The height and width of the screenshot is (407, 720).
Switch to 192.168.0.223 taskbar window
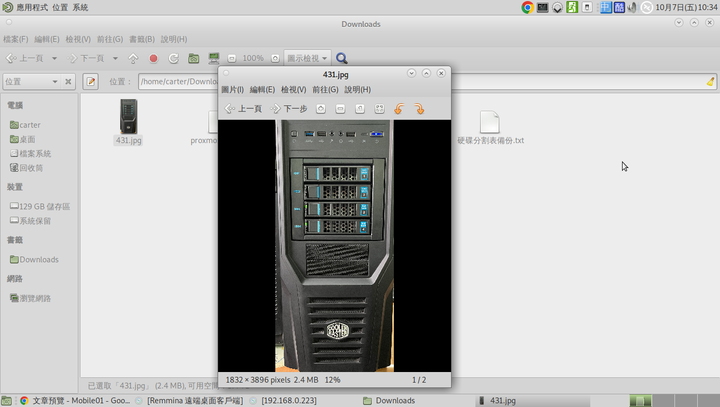[284, 401]
